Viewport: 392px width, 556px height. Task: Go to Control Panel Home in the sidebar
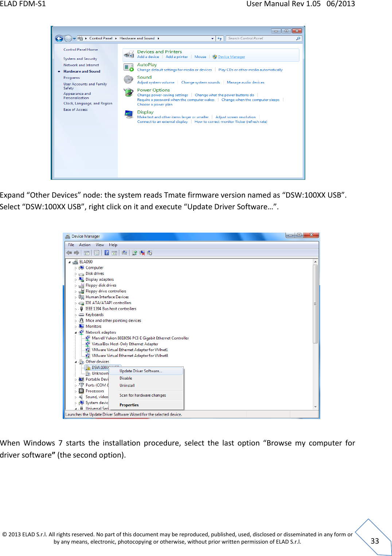(81, 50)
